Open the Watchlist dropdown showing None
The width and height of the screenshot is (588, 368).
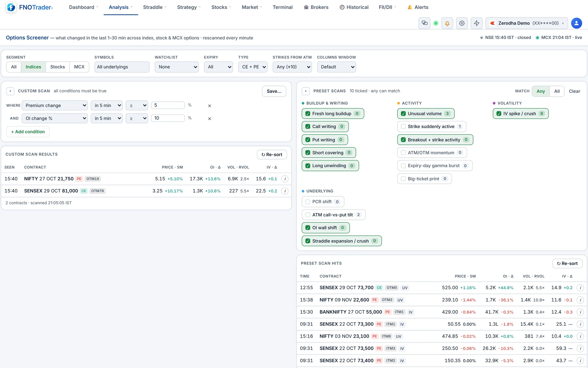click(177, 67)
